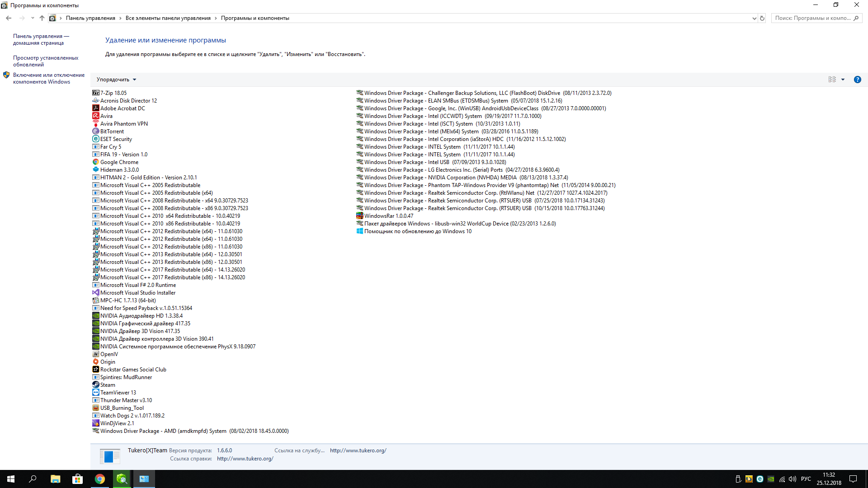Select the Google Chrome list icon

[95, 162]
